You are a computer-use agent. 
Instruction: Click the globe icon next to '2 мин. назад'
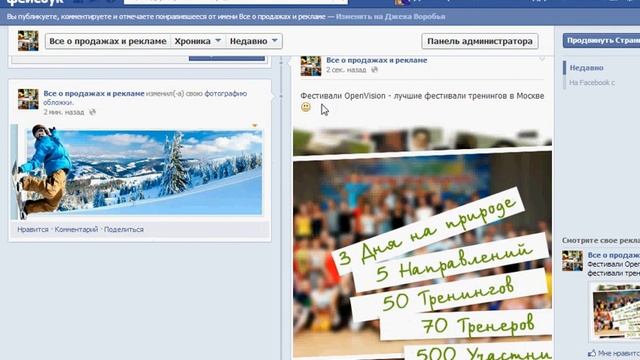[x=93, y=112]
